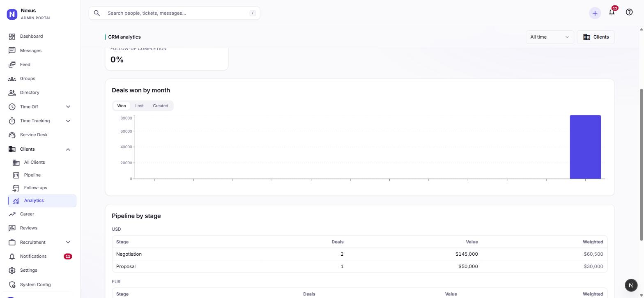Switch chart to the Created tab
The image size is (644, 298).
tap(161, 106)
